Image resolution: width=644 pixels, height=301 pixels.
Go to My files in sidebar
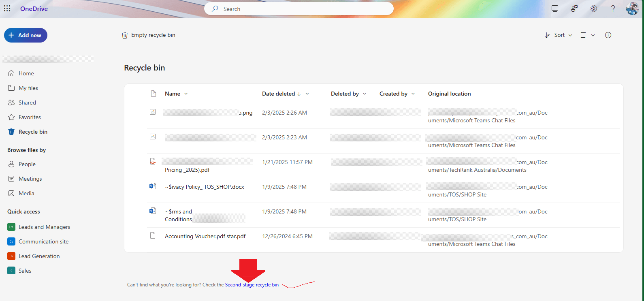pyautogui.click(x=28, y=88)
